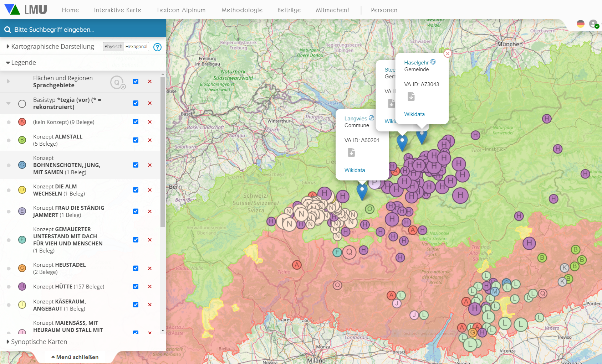Click the green B symbol for ALMSTALL
The height and width of the screenshot is (364, 602).
click(x=22, y=140)
